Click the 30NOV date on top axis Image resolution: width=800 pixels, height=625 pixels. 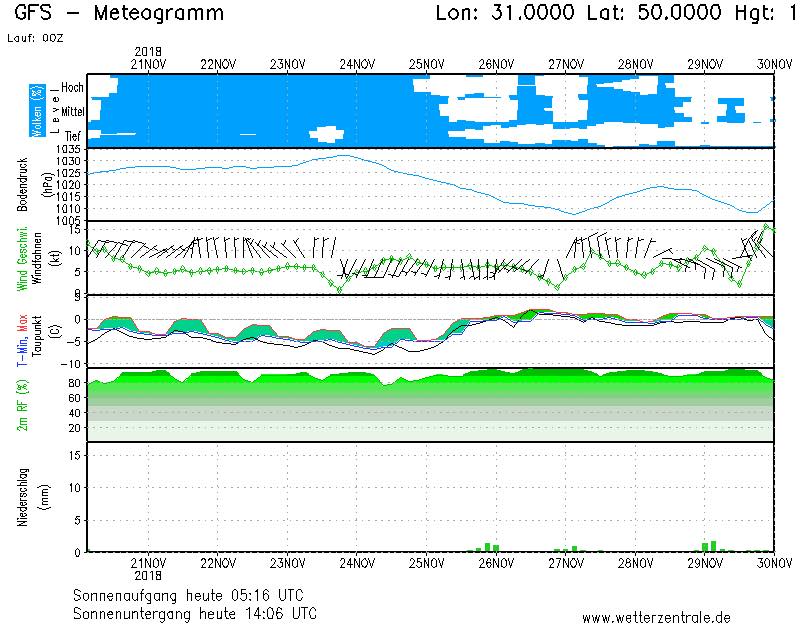(774, 63)
